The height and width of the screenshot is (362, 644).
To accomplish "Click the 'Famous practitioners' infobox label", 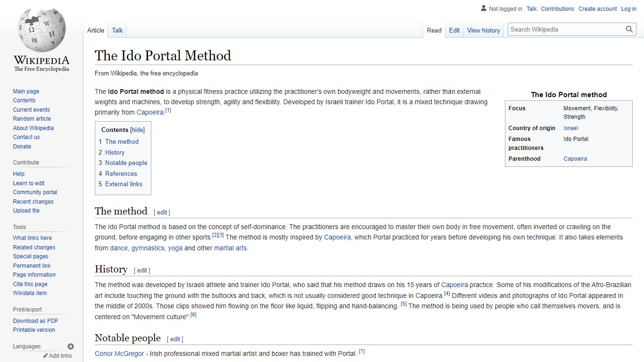I will [526, 143].
